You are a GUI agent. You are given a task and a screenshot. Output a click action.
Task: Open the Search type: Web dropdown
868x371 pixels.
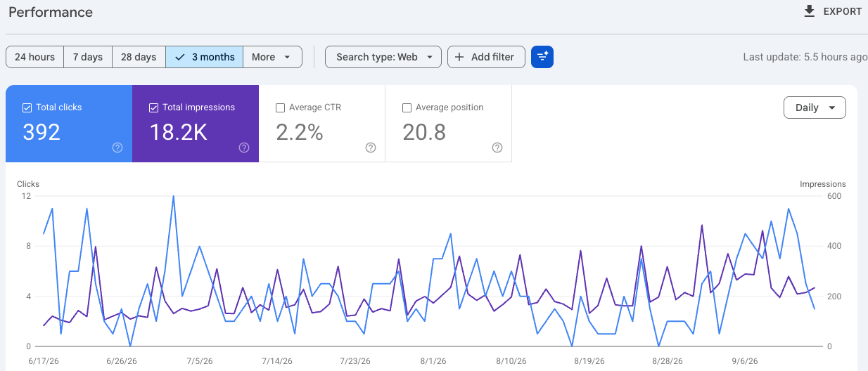(x=383, y=57)
